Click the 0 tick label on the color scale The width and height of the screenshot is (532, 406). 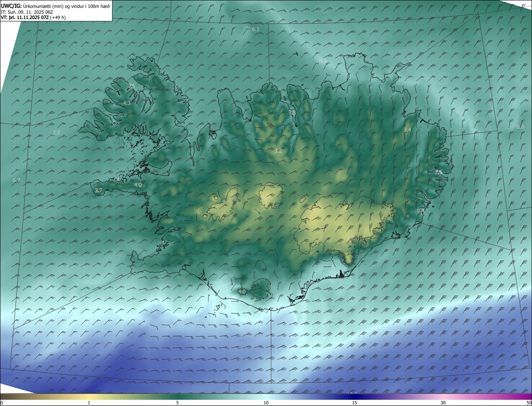2,403
